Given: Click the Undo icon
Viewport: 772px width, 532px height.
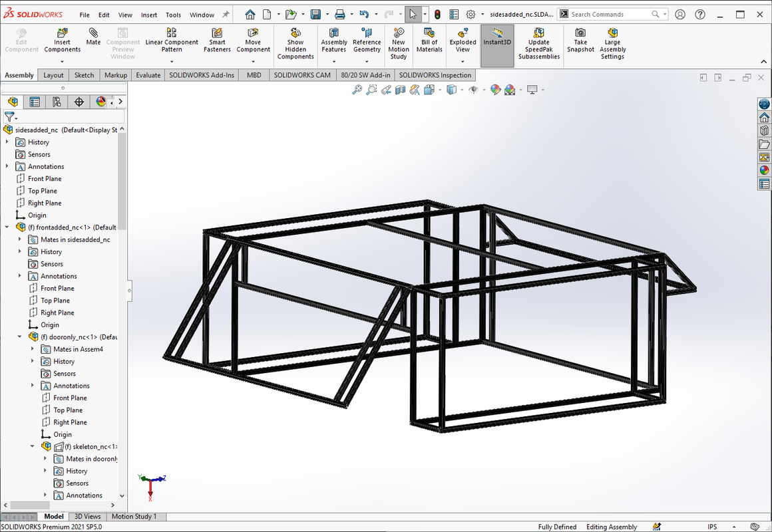Looking at the screenshot, I should (x=364, y=14).
